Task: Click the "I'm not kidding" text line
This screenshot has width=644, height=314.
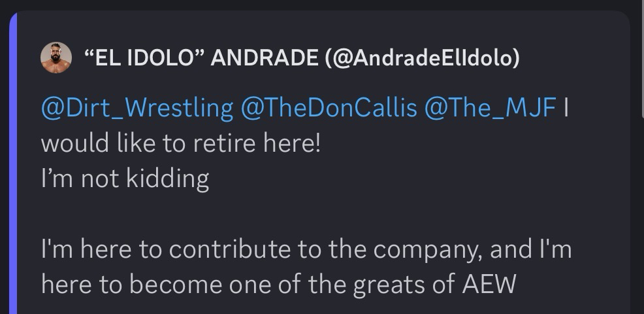Action: point(125,178)
